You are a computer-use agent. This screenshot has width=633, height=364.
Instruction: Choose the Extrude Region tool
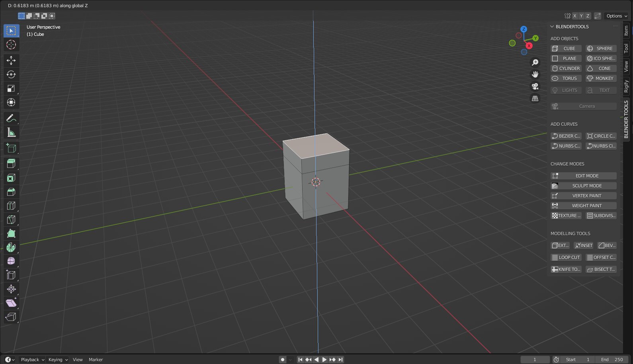tap(11, 164)
